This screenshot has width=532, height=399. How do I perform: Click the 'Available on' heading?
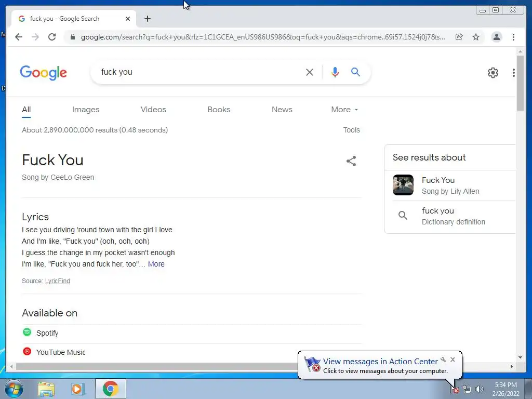[49, 313]
